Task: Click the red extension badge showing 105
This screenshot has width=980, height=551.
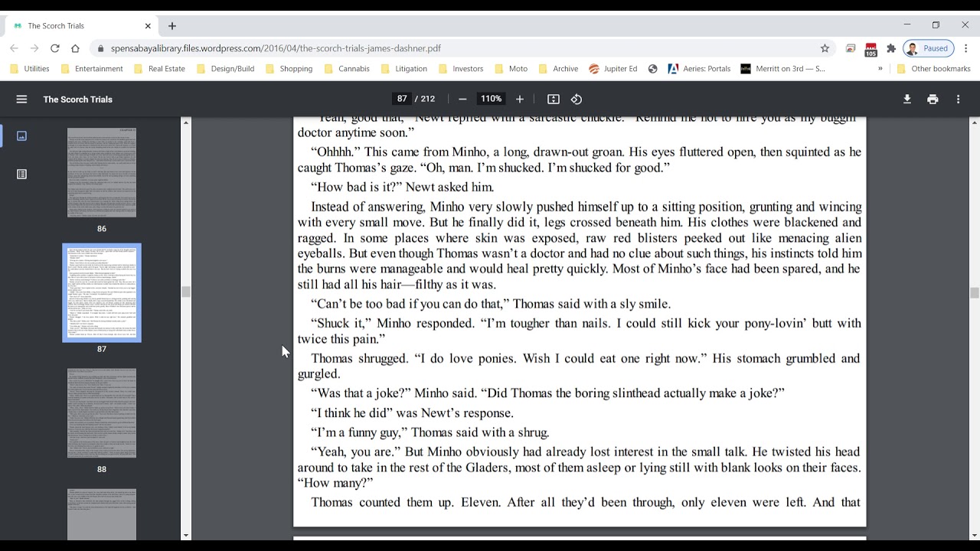Action: tap(871, 50)
